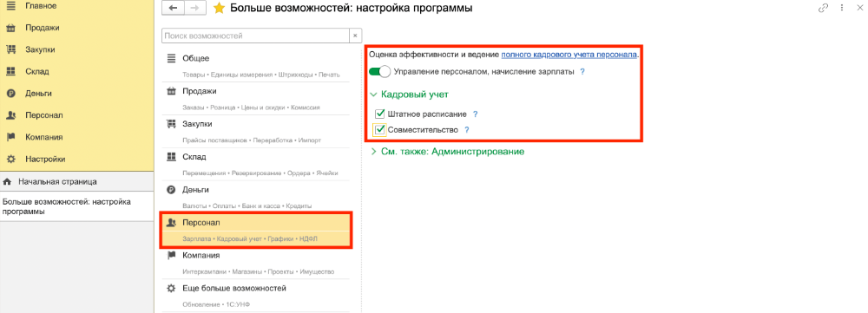Copy link using chain icon at top right
Viewport: 868px width, 313px height.
pyautogui.click(x=823, y=8)
